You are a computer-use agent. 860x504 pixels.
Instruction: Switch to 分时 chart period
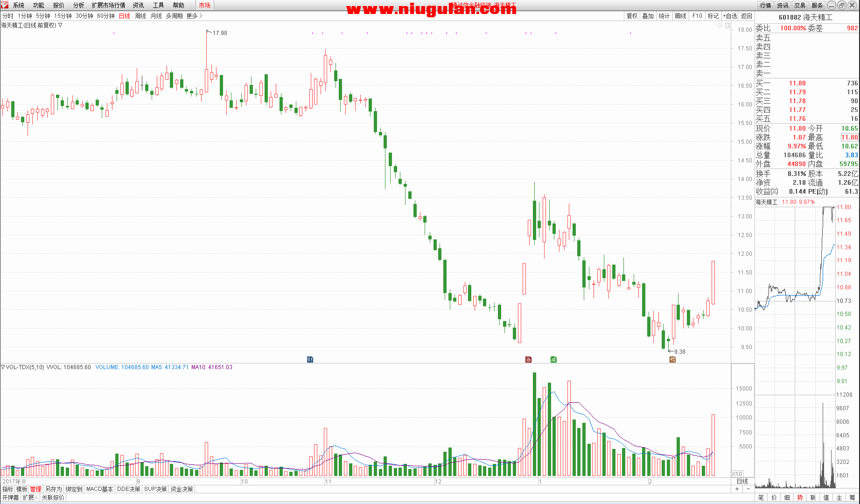click(8, 16)
